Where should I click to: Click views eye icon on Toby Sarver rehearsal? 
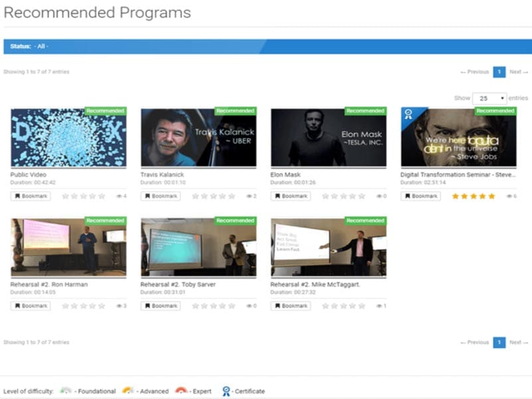point(249,306)
